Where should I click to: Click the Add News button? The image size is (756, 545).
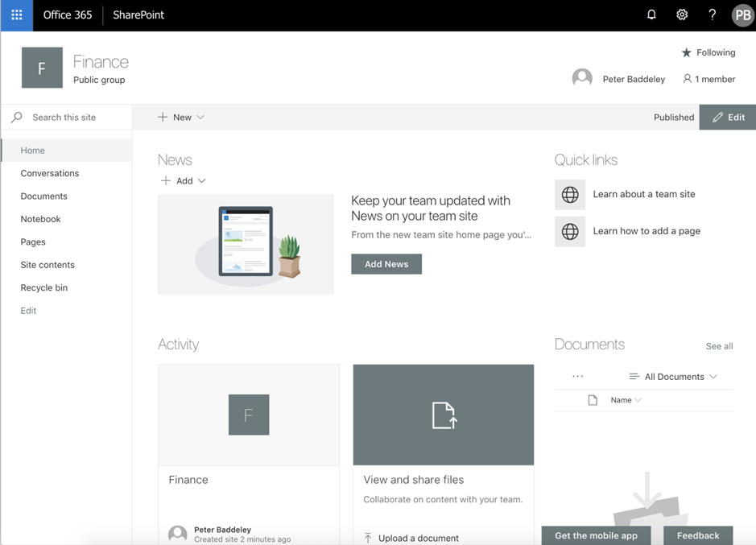click(386, 263)
